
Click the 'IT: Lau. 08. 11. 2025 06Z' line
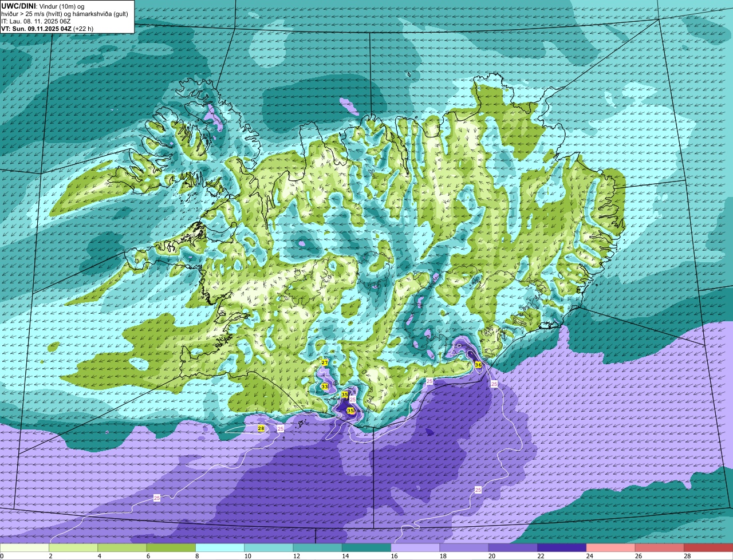pyautogui.click(x=36, y=21)
